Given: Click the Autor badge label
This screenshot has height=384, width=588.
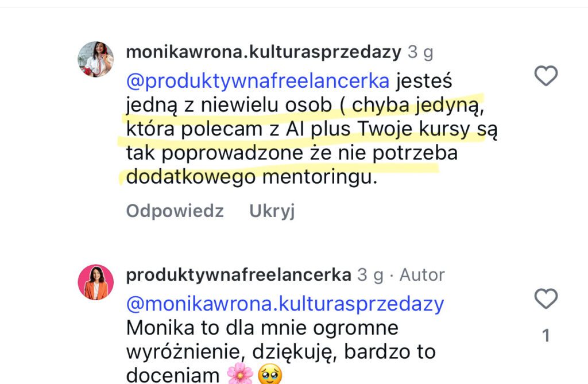Looking at the screenshot, I should pos(422,275).
